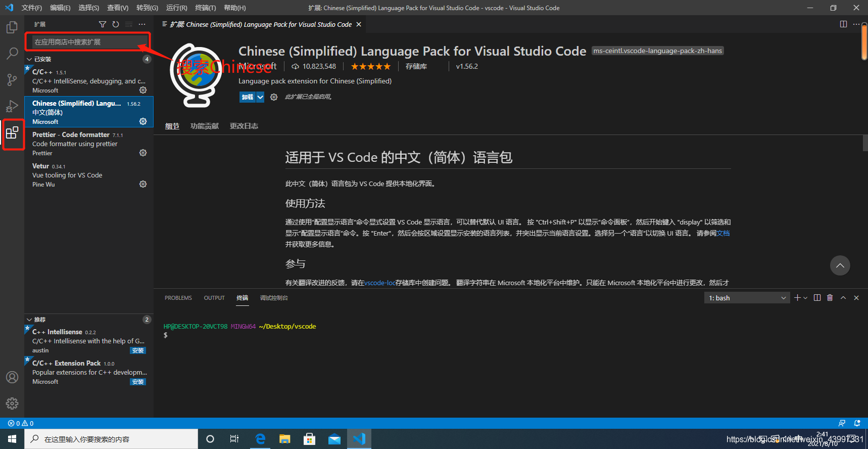This screenshot has width=868, height=449.
Task: Collapse the recommended extensions section
Action: click(x=29, y=320)
